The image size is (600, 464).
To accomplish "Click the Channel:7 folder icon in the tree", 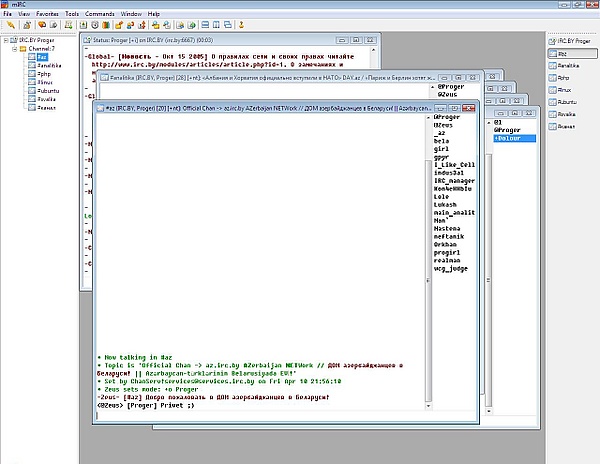I will pyautogui.click(x=22, y=47).
